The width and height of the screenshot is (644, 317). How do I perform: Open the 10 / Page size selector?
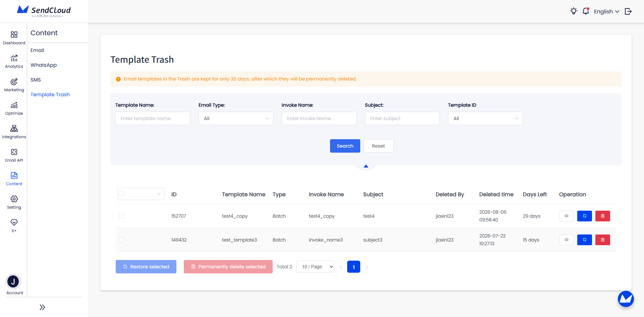tap(315, 267)
